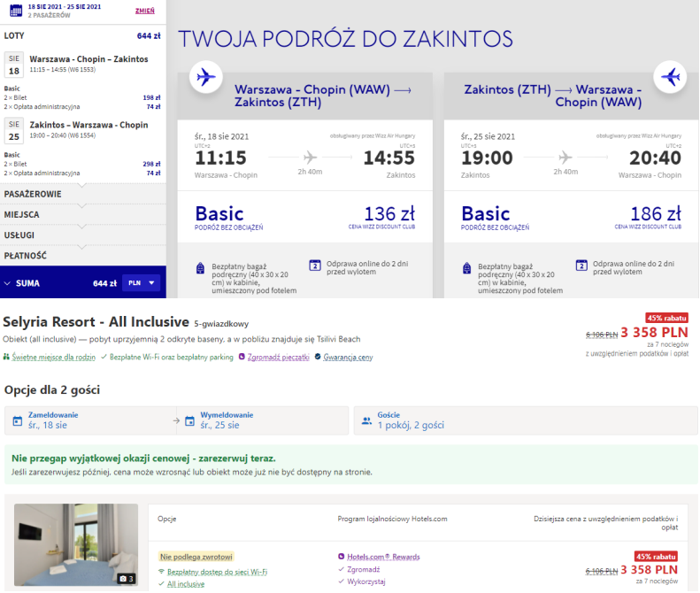700x593 pixels.
Task: Select return Basic fare for 186 zł
Action: 572,217
